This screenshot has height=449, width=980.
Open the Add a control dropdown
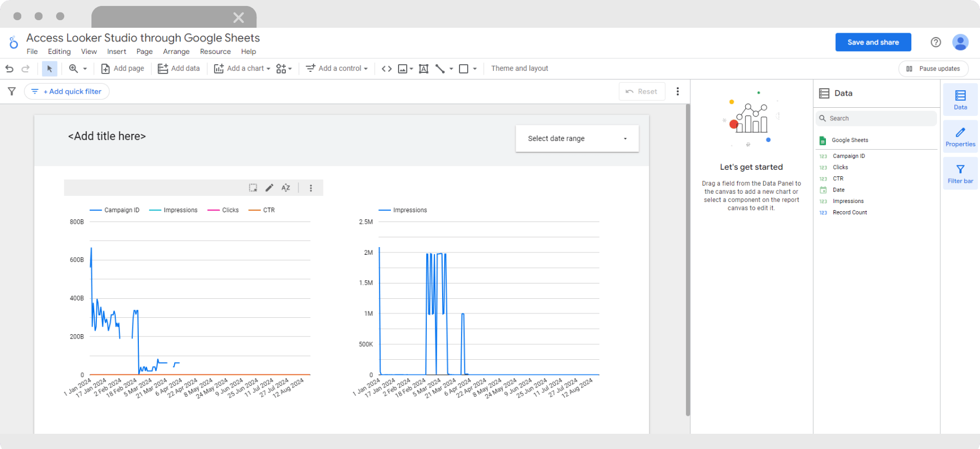tap(337, 69)
